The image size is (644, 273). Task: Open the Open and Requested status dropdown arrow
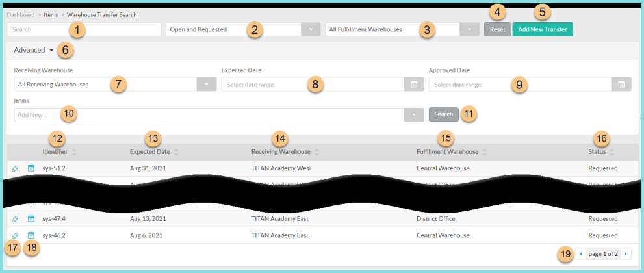click(x=311, y=29)
